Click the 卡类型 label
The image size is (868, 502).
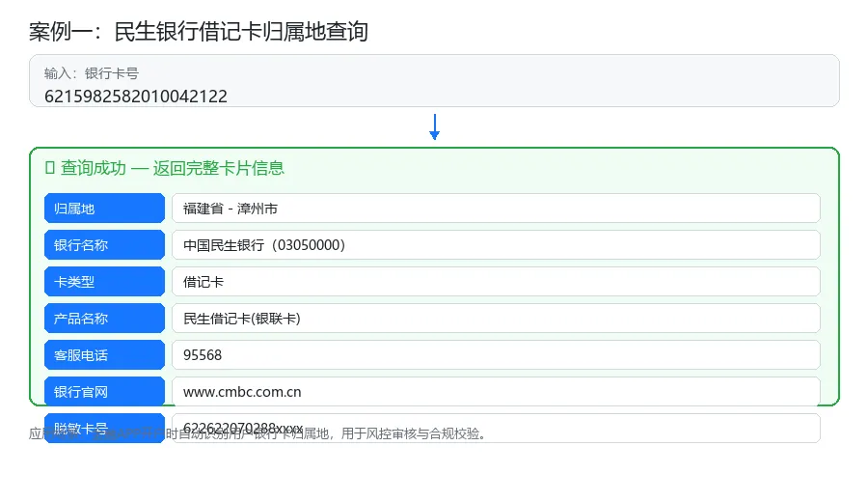point(104,282)
